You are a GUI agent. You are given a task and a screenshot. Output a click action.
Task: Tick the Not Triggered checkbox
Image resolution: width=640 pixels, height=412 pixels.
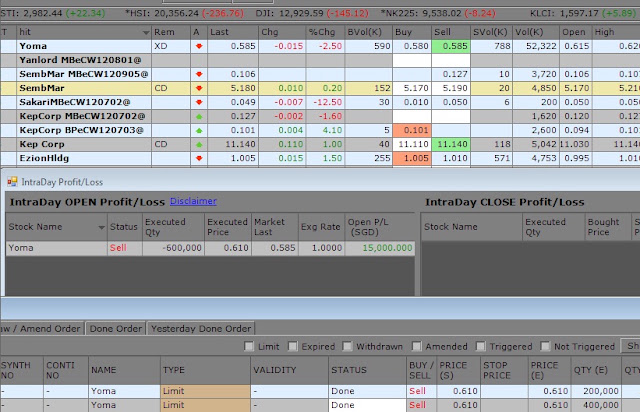[x=544, y=346]
